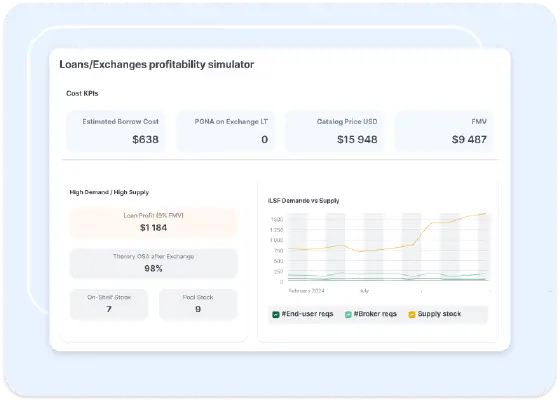Toggle the #End-user reqs legend icon
Screen dimensions: 560x402
(x=276, y=315)
